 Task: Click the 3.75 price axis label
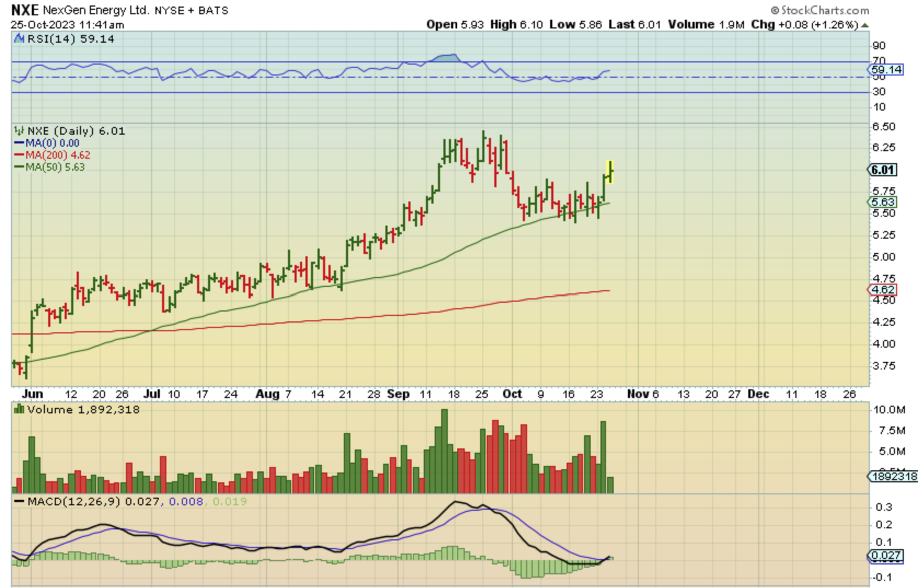point(884,366)
